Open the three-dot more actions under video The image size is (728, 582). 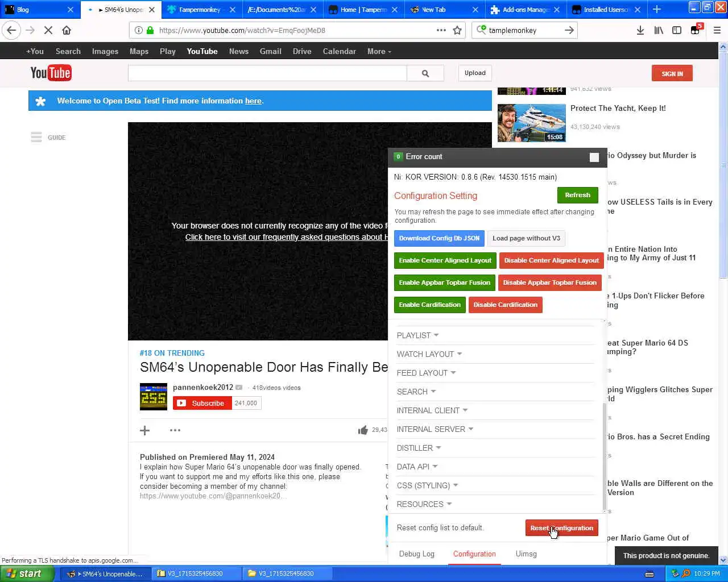[175, 430]
